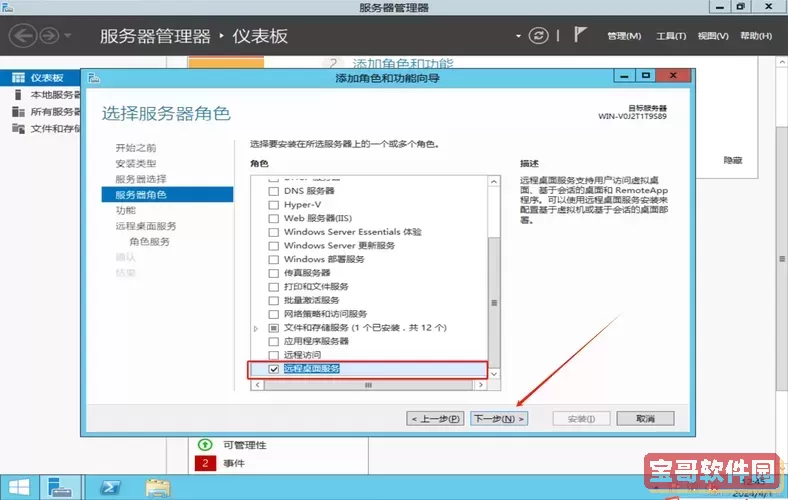Uncheck the 远程桌面服务 role checkbox
788x500 pixels.
[x=274, y=369]
